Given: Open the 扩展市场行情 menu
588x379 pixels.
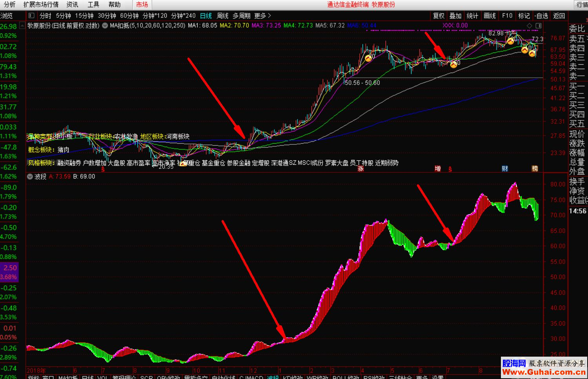Looking at the screenshot, I should click(41, 5).
